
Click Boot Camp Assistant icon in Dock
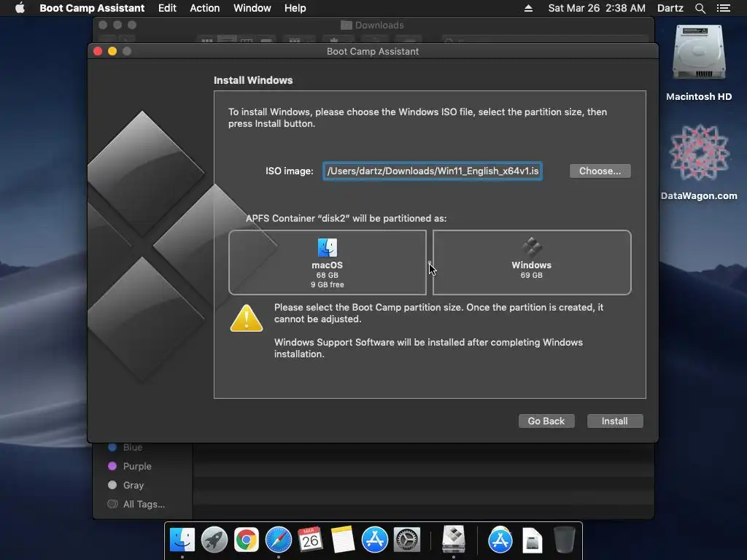tap(454, 539)
